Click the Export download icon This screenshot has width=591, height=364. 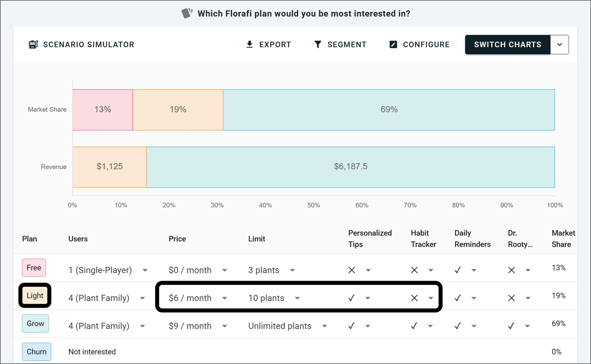249,44
